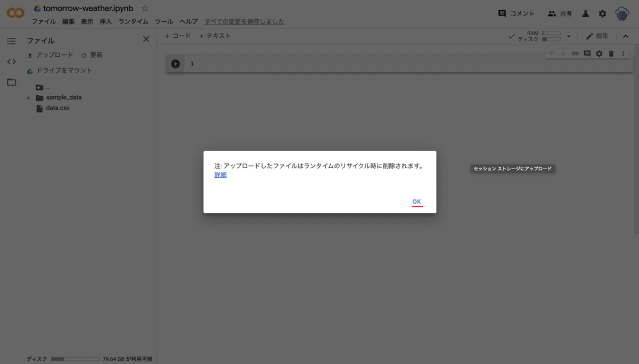The width and height of the screenshot is (639, 364).
Task: Open the cell overflow menu with three dots
Action: [x=623, y=53]
